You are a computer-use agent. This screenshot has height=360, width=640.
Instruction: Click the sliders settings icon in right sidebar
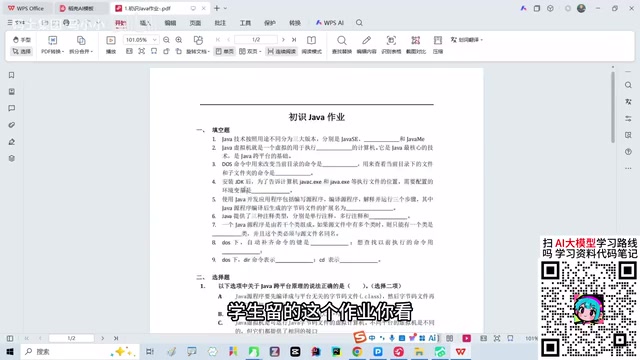point(628,118)
